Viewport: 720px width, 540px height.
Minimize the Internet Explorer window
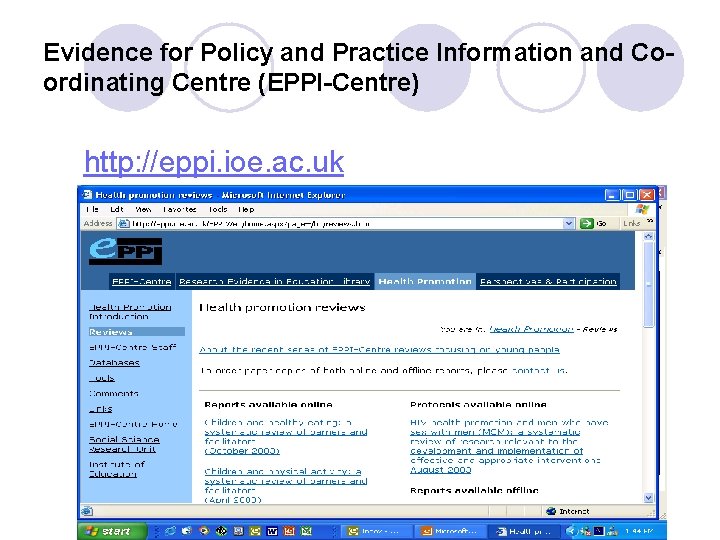[613, 195]
